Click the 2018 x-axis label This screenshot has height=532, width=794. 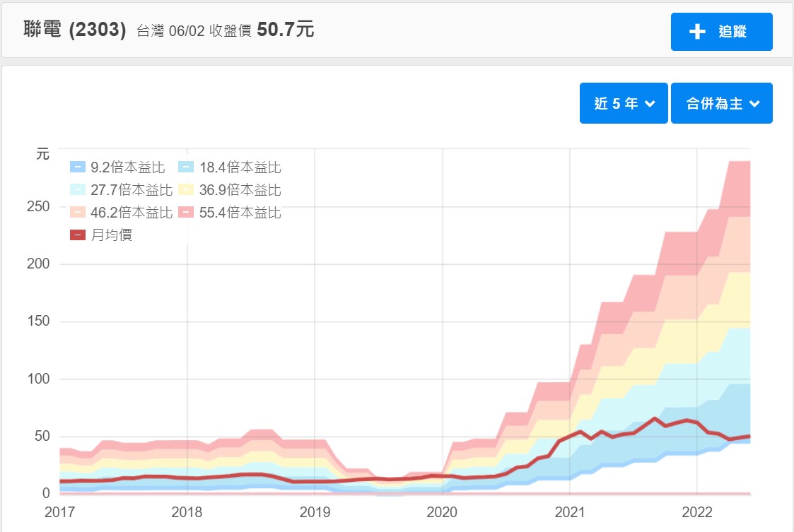[187, 512]
